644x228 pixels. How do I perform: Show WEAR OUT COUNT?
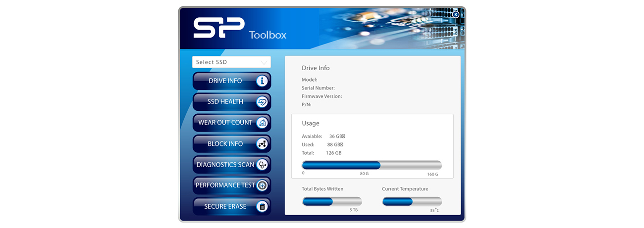click(231, 123)
